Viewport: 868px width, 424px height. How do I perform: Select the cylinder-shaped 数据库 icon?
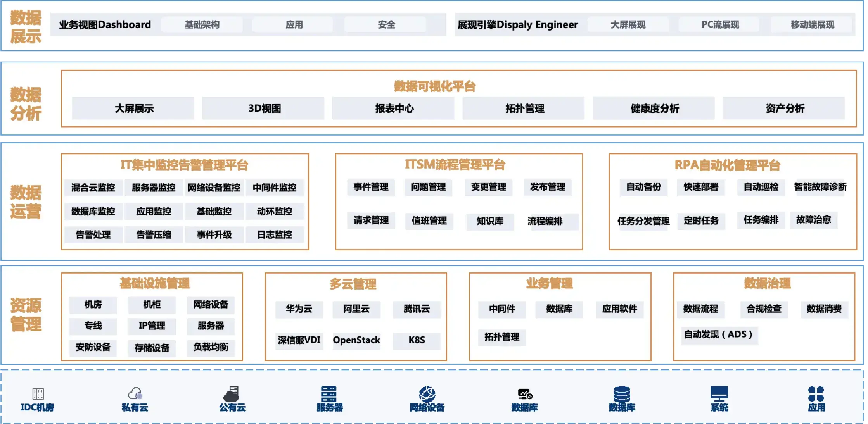click(622, 394)
